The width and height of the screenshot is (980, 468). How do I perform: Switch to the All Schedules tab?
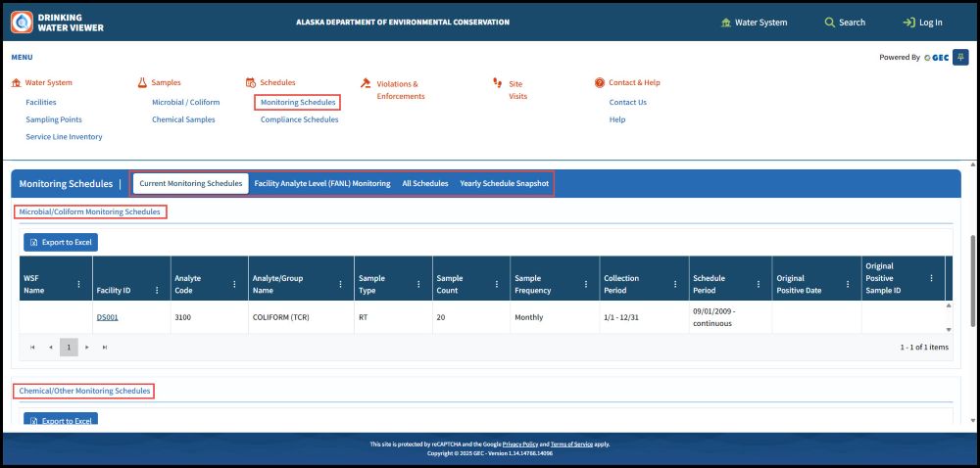425,183
